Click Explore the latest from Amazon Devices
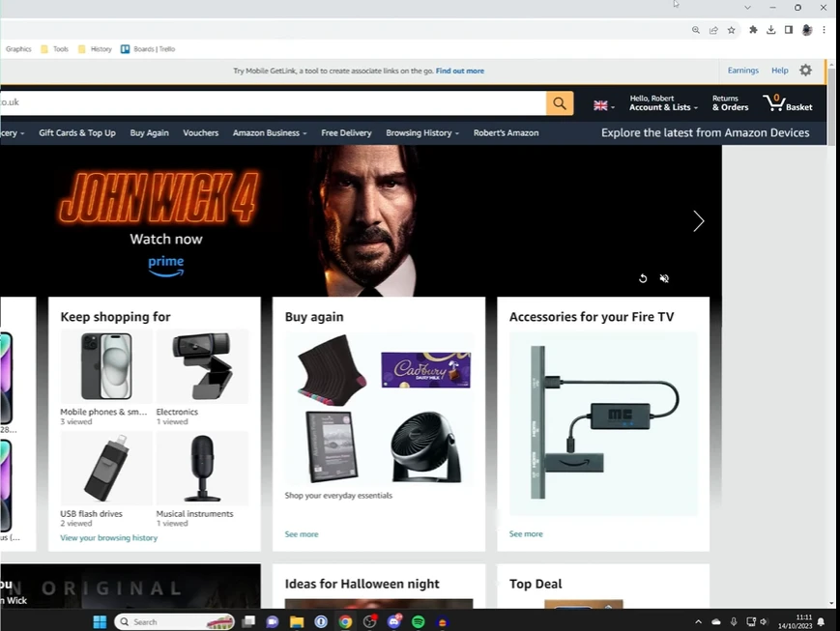The height and width of the screenshot is (631, 840). pos(705,132)
